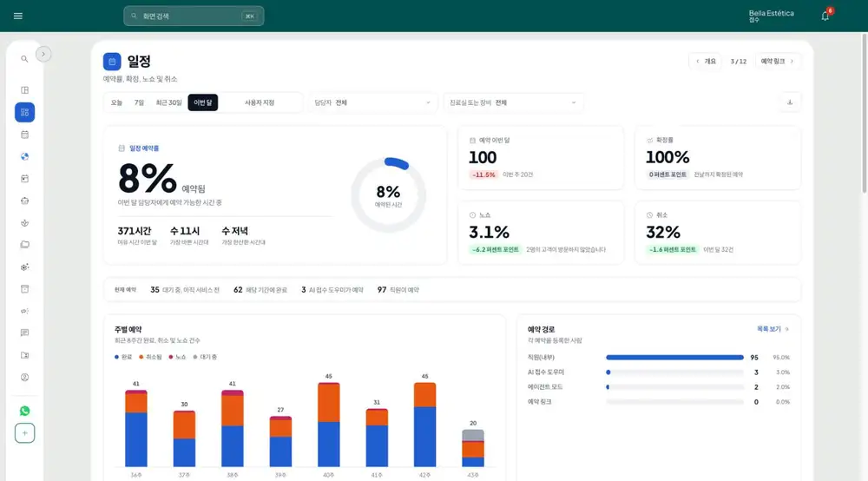Click the 371시간 value text

coord(134,231)
